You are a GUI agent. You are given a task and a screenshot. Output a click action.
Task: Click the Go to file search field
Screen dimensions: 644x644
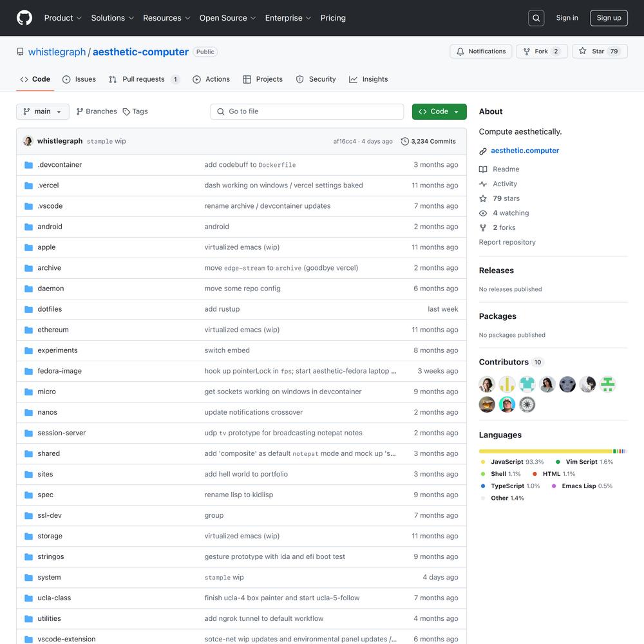(x=307, y=111)
